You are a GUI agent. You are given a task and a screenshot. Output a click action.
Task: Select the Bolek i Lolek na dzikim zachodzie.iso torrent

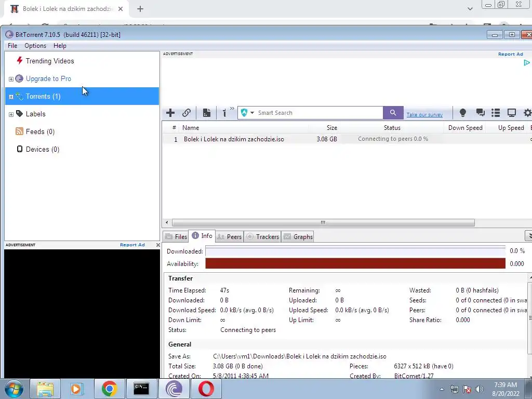[234, 139]
